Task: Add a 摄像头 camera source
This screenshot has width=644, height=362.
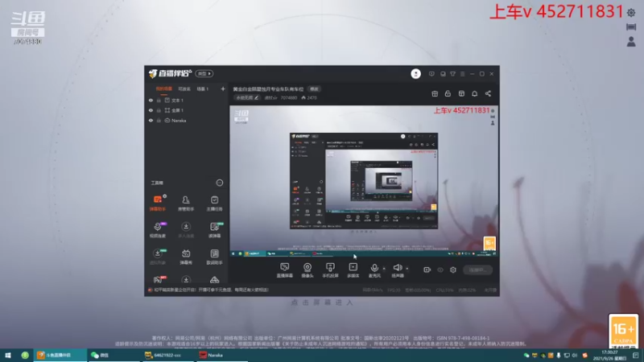Action: click(x=308, y=270)
